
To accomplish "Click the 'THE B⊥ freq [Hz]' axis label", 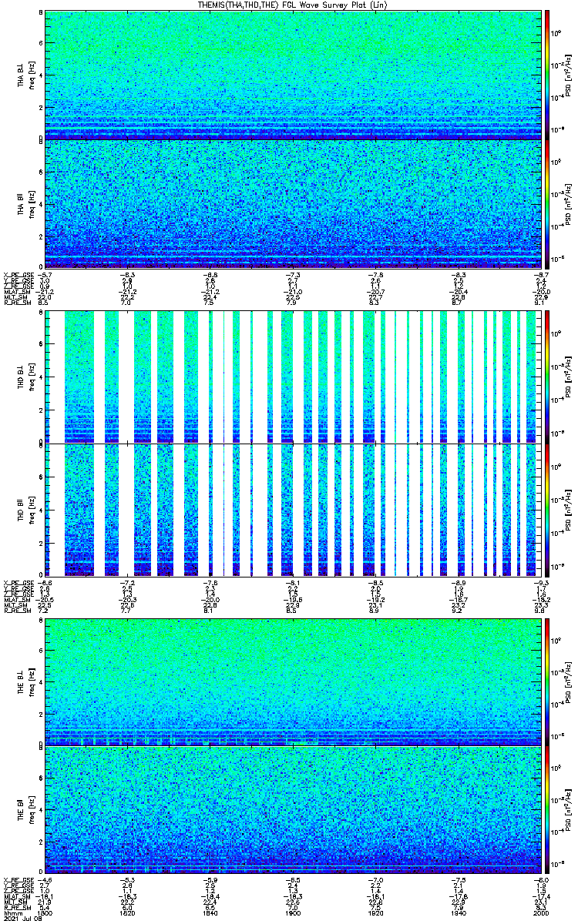I will pyautogui.click(x=26, y=683).
